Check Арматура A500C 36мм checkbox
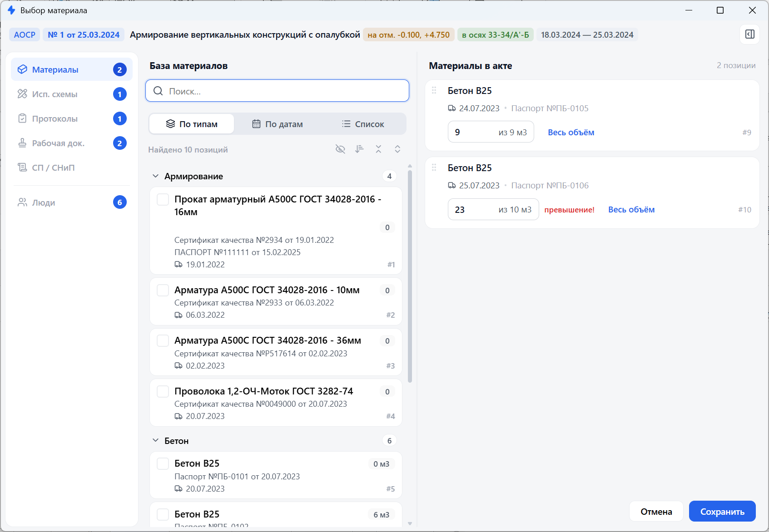769x532 pixels. (x=163, y=340)
